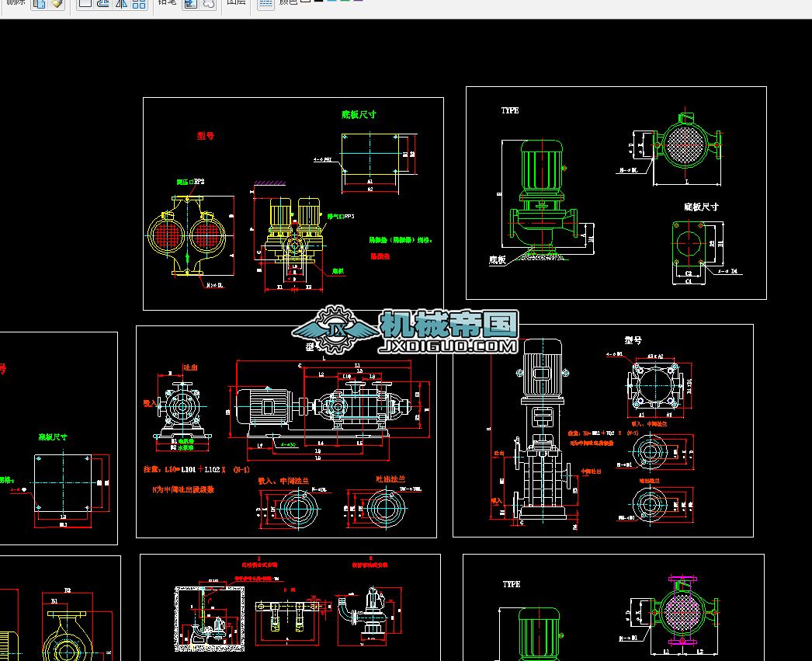This screenshot has width=812, height=661.
Task: Click the 图层 (layer) toolbar label
Action: click(x=236, y=2)
